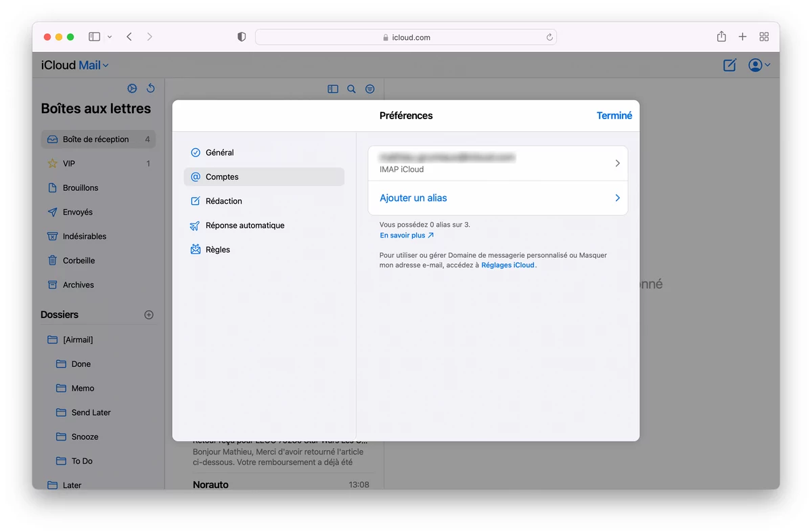Go forward with the Safari forward arrow
This screenshot has width=812, height=532.
(x=150, y=37)
